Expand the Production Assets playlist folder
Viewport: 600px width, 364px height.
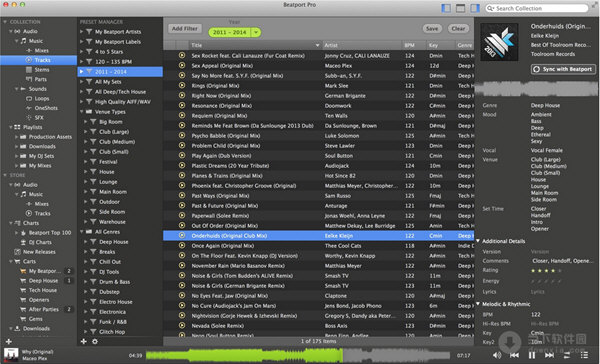(16, 137)
